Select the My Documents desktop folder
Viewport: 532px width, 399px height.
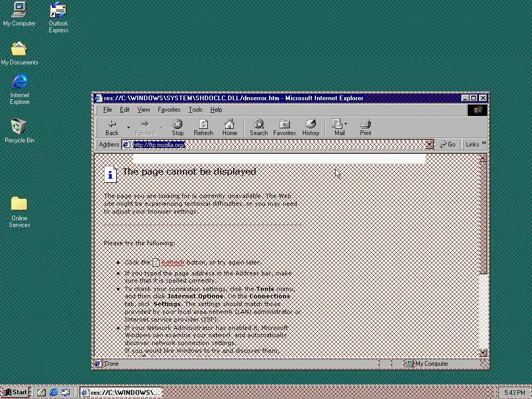click(19, 54)
